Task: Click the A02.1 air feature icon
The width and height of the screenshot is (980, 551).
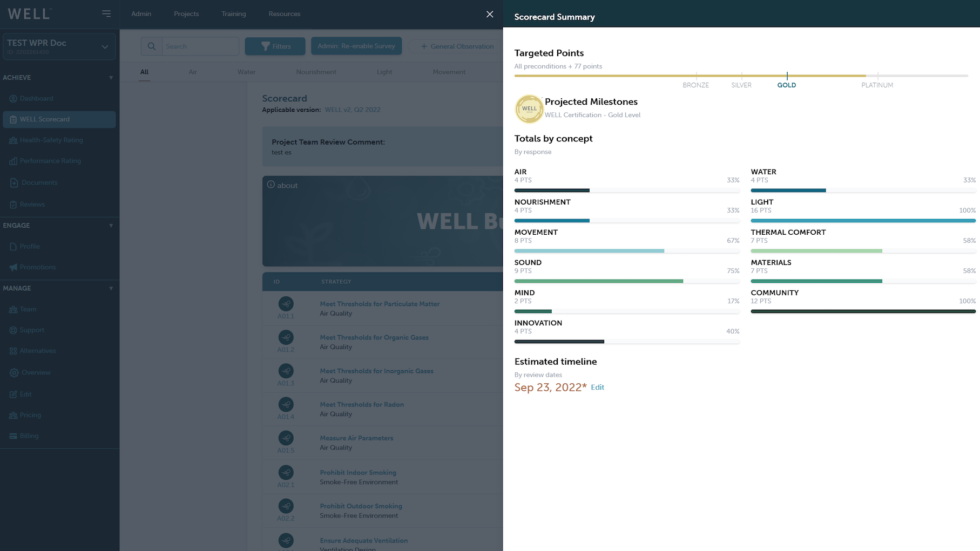Action: [286, 472]
